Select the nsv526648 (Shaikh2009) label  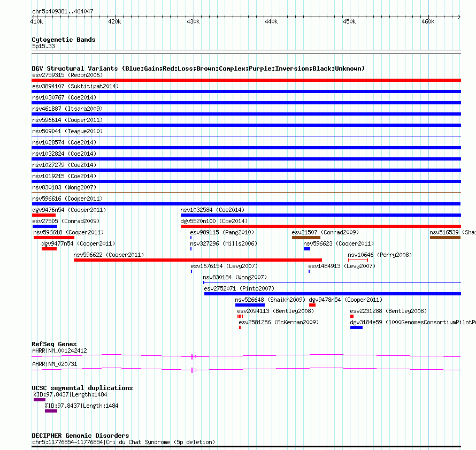pyautogui.click(x=270, y=300)
